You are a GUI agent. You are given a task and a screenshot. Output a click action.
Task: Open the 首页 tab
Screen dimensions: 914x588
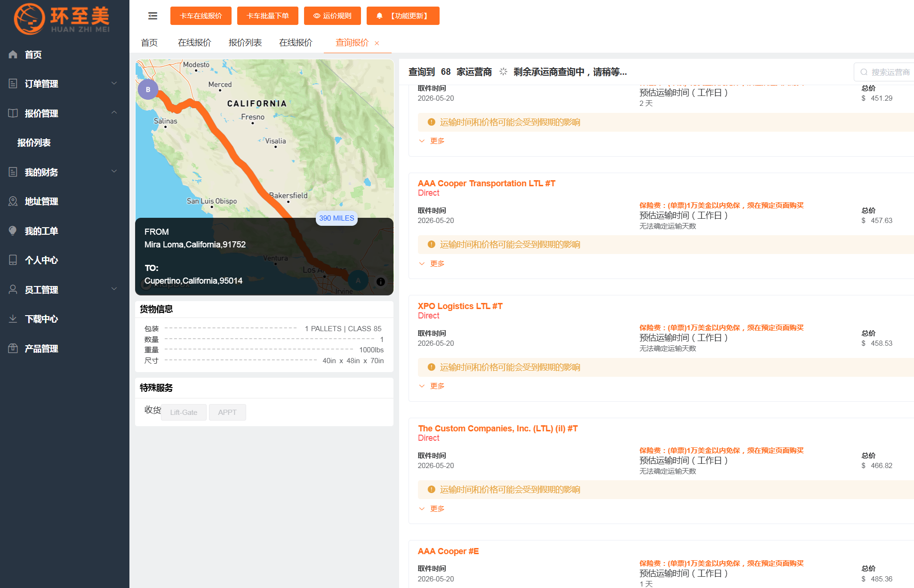tap(149, 43)
